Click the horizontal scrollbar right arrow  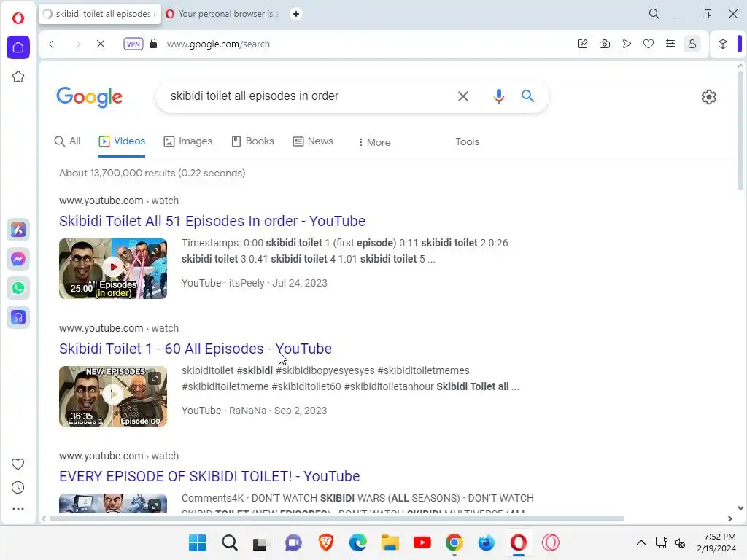point(729,518)
